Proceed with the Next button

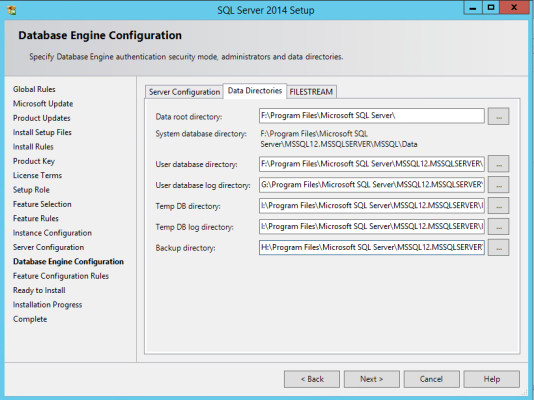(x=372, y=379)
